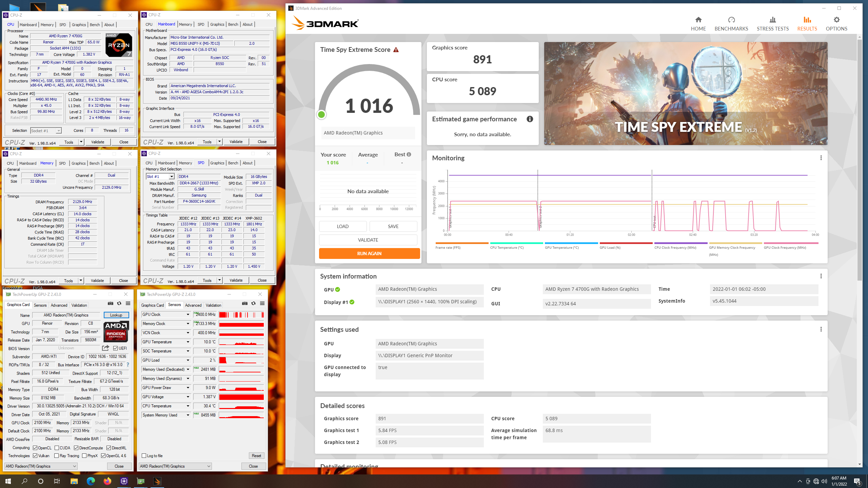868x488 pixels.
Task: Click the 3DMark results vertical scrollbar
Action: point(860,159)
